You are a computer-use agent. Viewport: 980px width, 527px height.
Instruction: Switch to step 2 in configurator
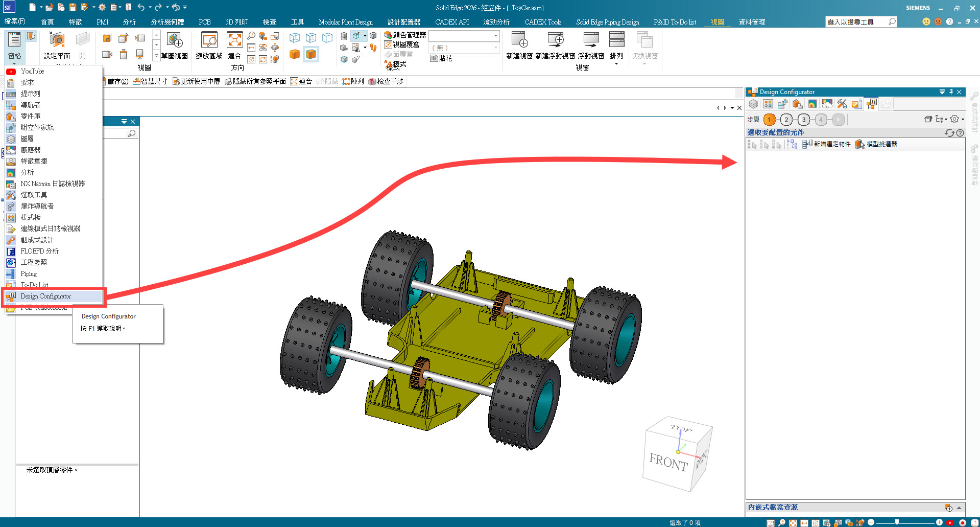[x=786, y=120]
